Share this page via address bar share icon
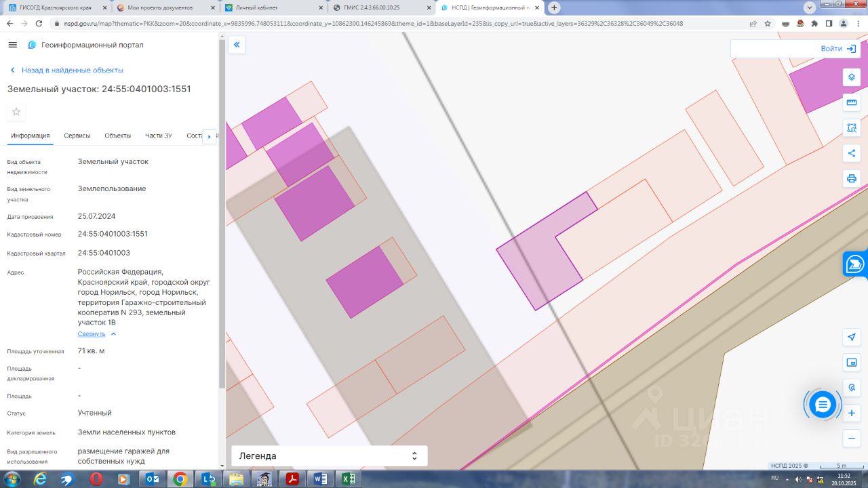868x488 pixels. (753, 23)
